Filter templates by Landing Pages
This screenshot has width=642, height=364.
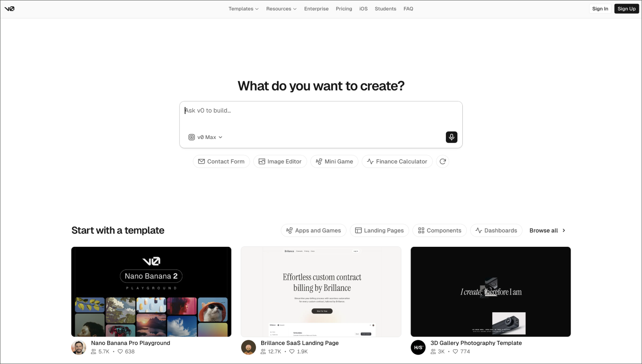379,230
